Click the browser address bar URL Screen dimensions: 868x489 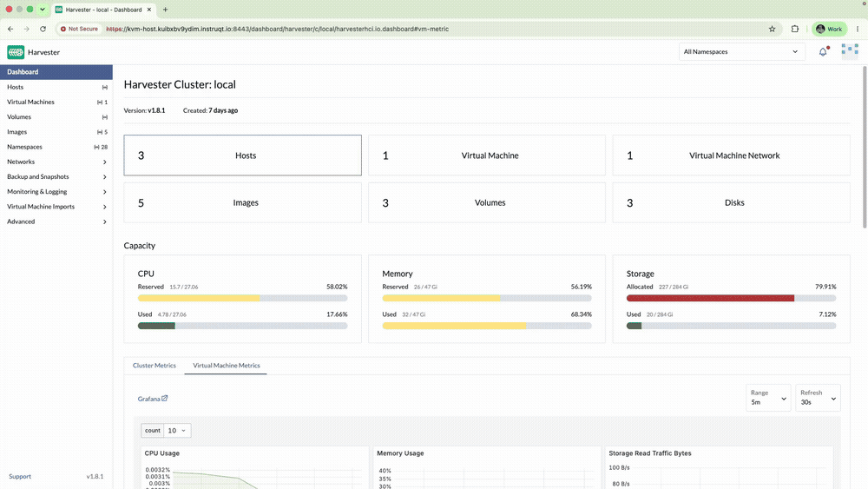(278, 29)
